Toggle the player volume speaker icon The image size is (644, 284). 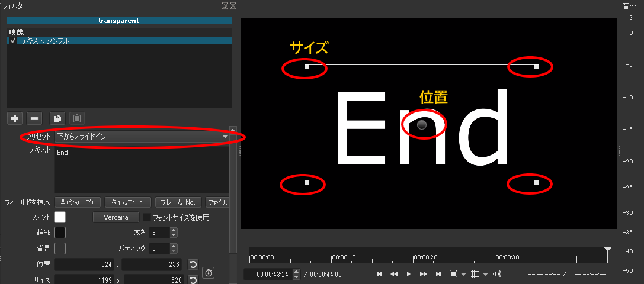click(x=497, y=274)
